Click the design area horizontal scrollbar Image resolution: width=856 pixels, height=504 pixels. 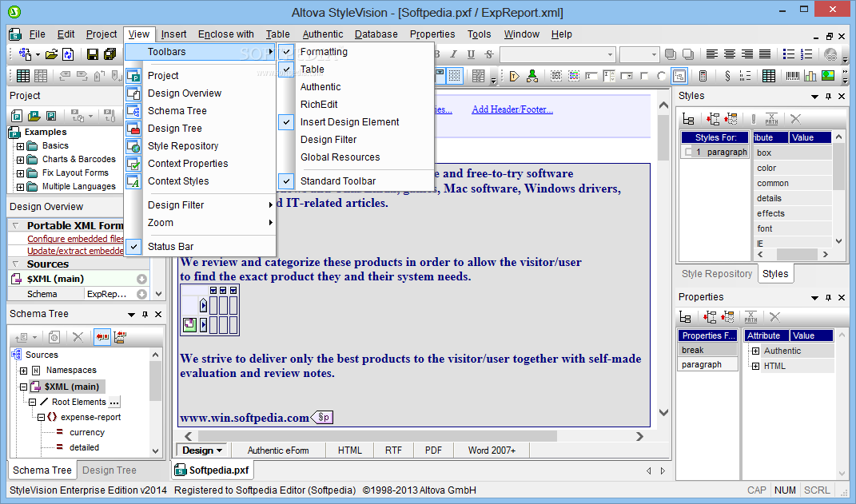[378, 436]
